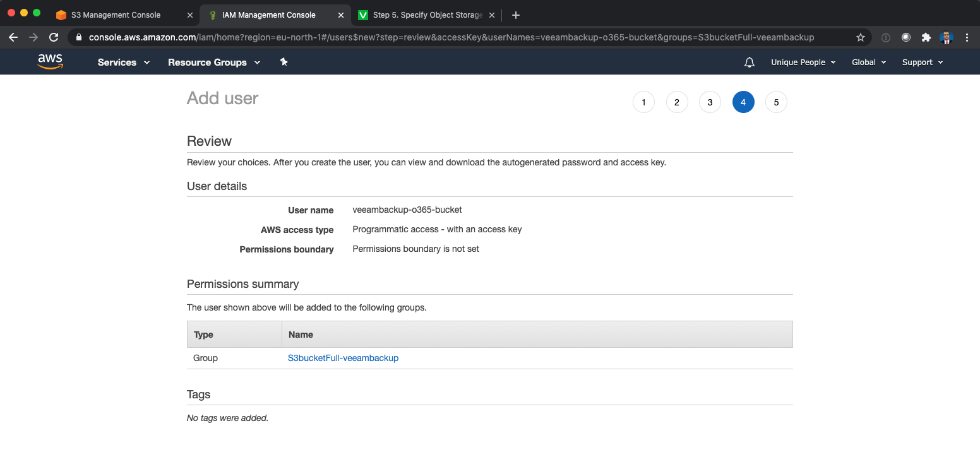This screenshot has width=980, height=457.
Task: Bookmark page with the star icon
Action: coord(861,37)
